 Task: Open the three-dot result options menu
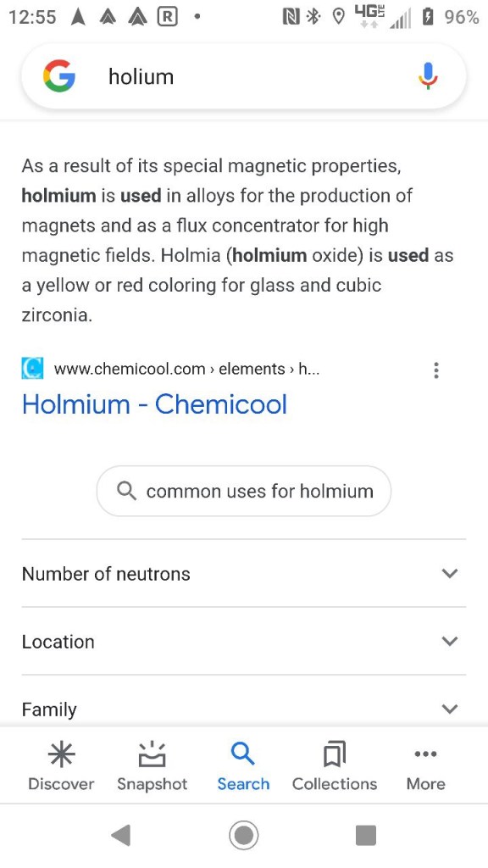[436, 370]
